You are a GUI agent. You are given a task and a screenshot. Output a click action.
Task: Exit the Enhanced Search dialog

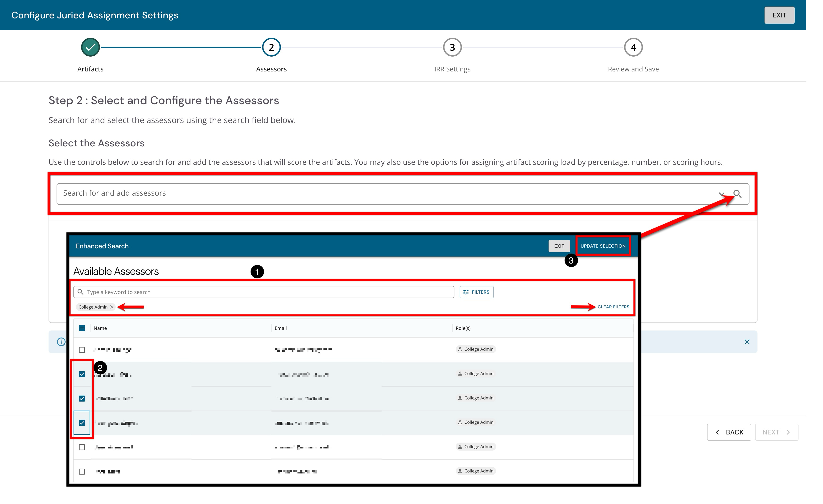pyautogui.click(x=559, y=246)
